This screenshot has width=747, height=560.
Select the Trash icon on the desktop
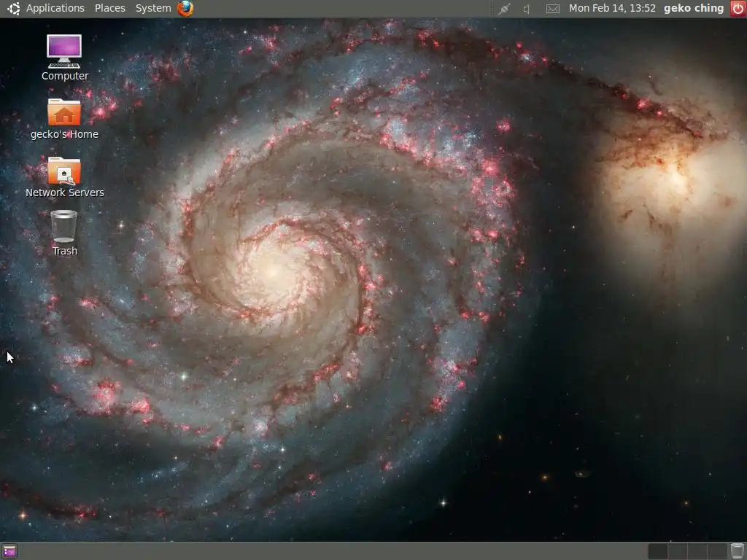[x=64, y=227]
